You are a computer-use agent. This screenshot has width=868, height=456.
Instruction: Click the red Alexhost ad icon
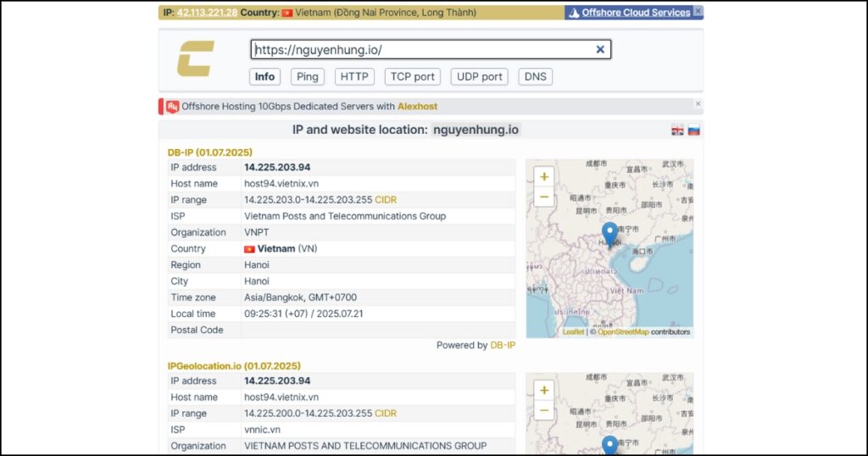pyautogui.click(x=172, y=106)
